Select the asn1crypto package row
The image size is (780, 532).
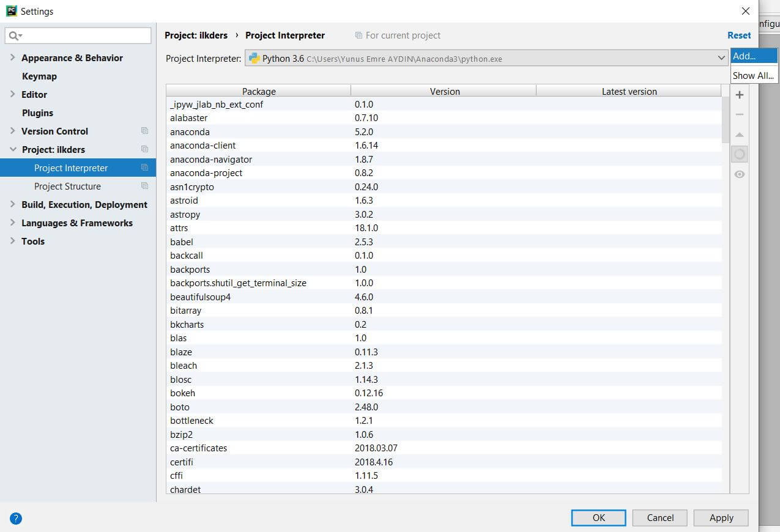click(444, 187)
